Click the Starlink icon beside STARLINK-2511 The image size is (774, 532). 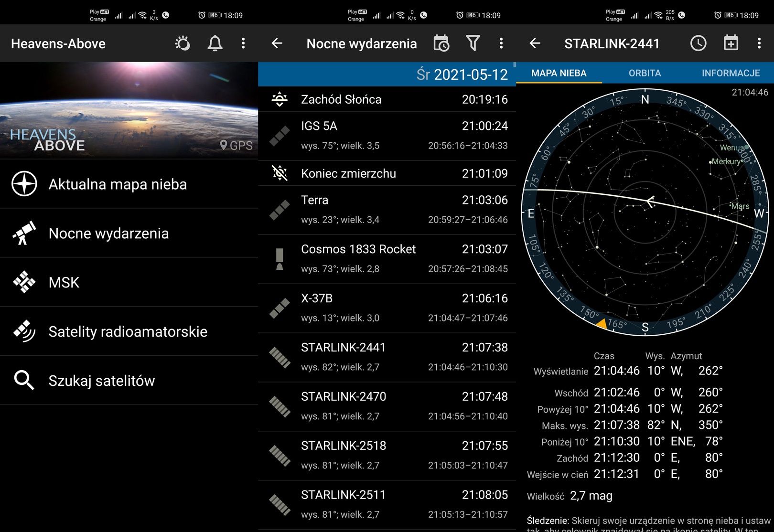click(279, 505)
